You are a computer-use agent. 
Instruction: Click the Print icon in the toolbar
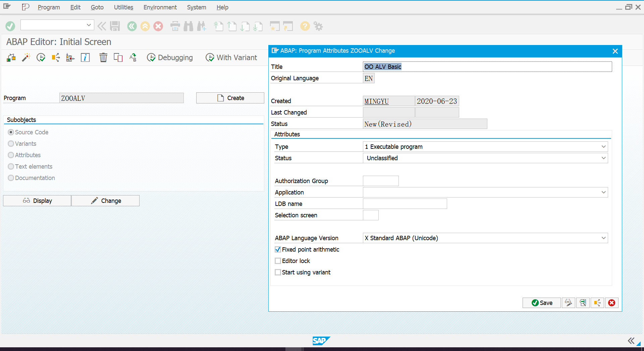pos(175,26)
